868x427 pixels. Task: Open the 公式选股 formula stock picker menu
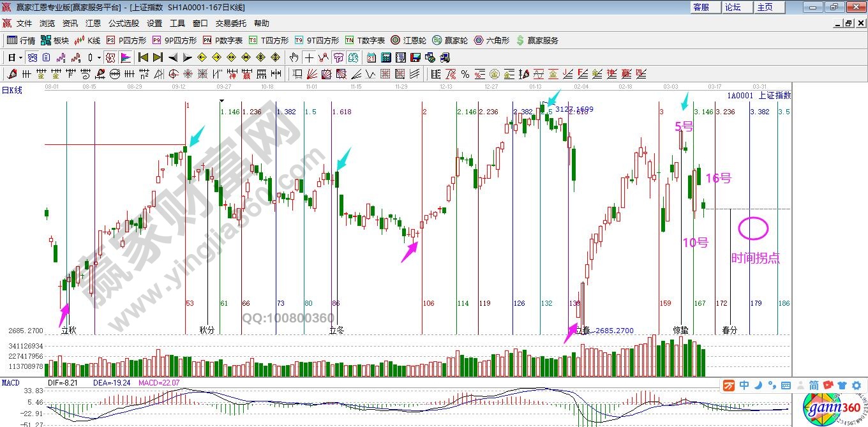tap(123, 24)
